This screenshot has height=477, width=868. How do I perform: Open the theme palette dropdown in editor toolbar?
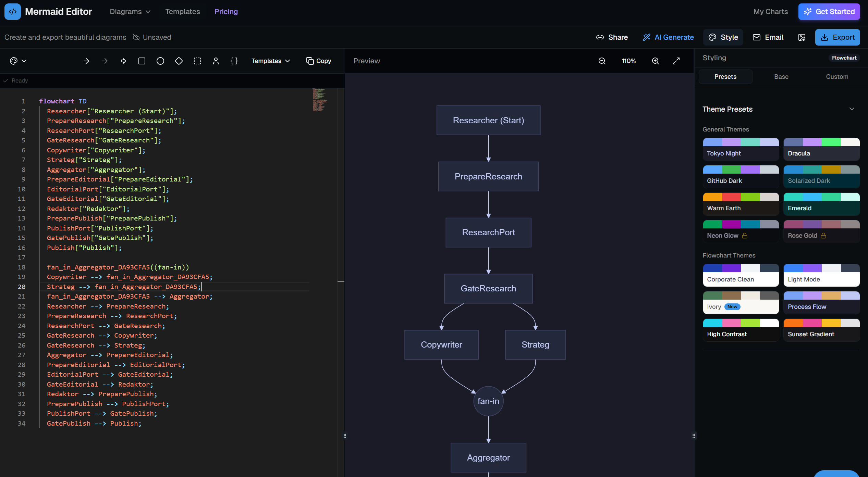(x=18, y=61)
